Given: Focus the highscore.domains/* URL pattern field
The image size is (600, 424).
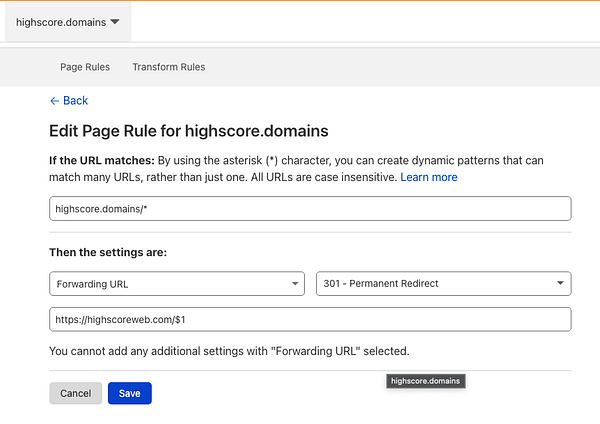Looking at the screenshot, I should point(310,208).
